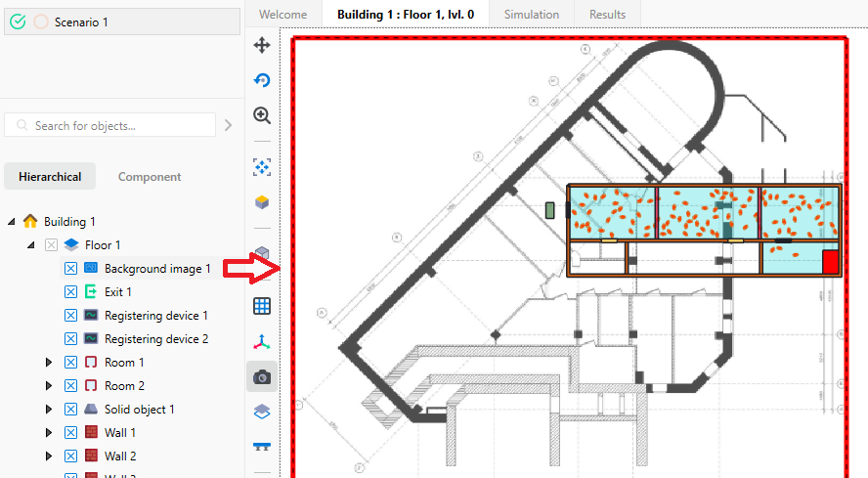Select the Rotate view tool
868x478 pixels.
pos(262,80)
